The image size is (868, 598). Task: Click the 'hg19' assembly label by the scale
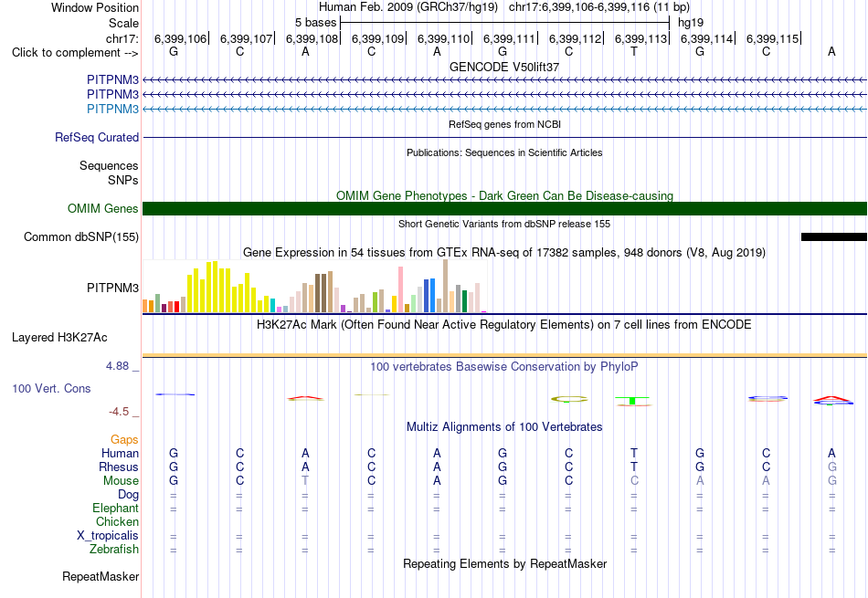pos(691,23)
